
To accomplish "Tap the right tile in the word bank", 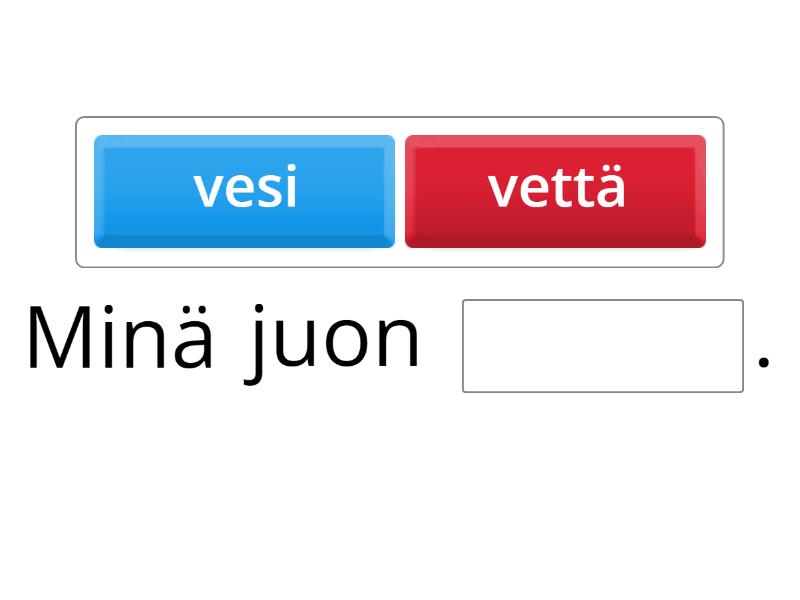I will (x=555, y=191).
